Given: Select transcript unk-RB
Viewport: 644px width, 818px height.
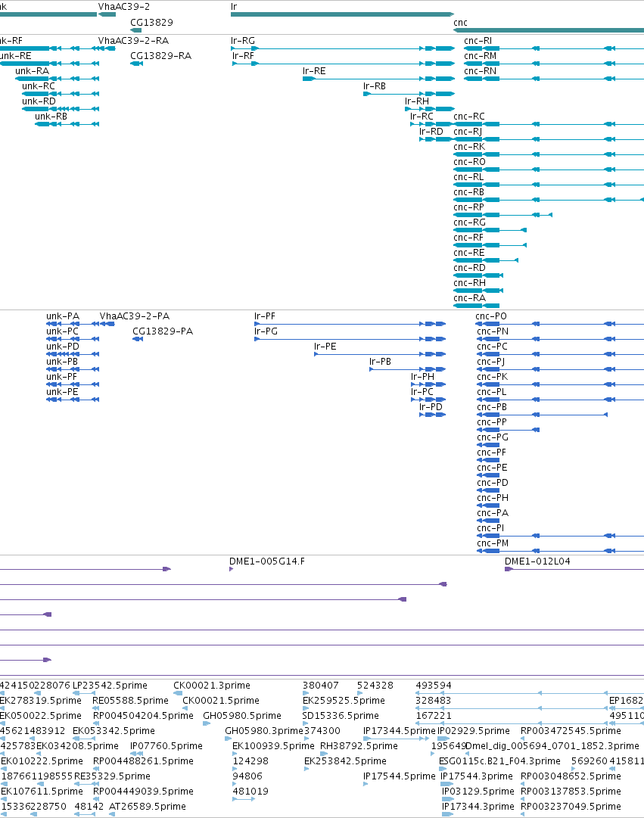Looking at the screenshot, I should coord(51,117).
